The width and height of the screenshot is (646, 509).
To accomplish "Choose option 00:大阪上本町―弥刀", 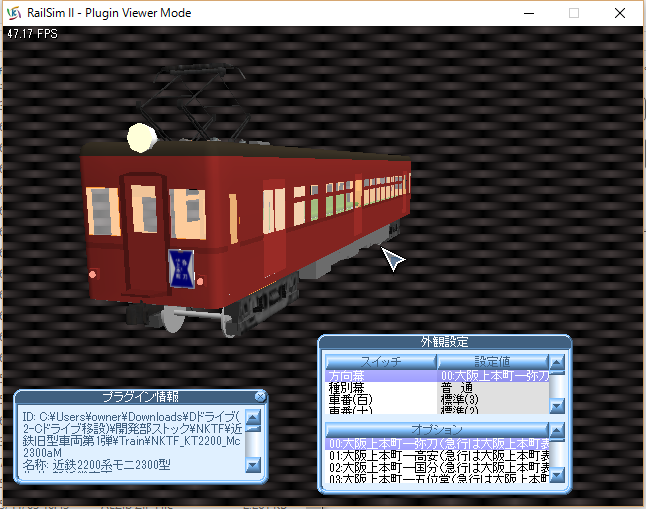I will [x=437, y=444].
